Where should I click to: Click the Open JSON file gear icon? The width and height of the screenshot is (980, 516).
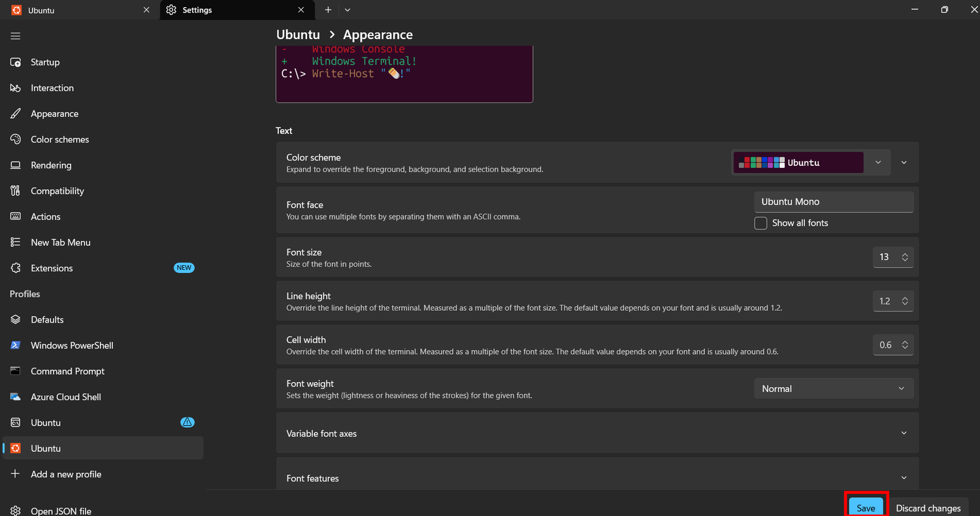16,511
